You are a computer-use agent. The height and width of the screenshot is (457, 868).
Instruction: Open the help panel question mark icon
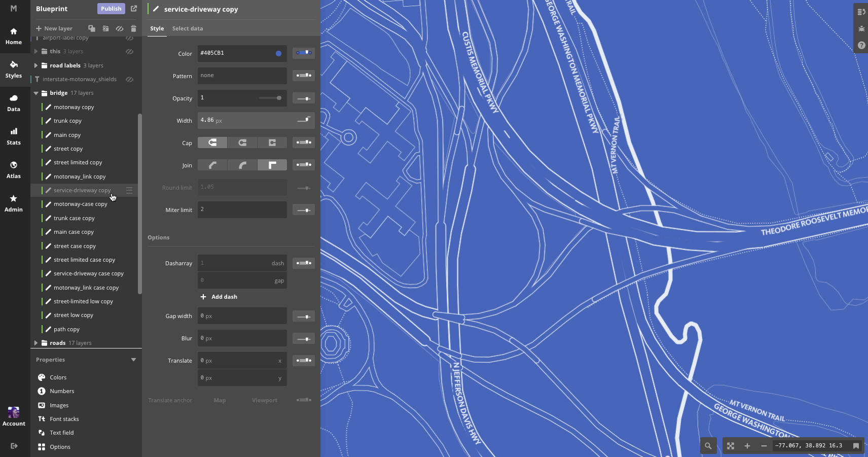coord(860,45)
